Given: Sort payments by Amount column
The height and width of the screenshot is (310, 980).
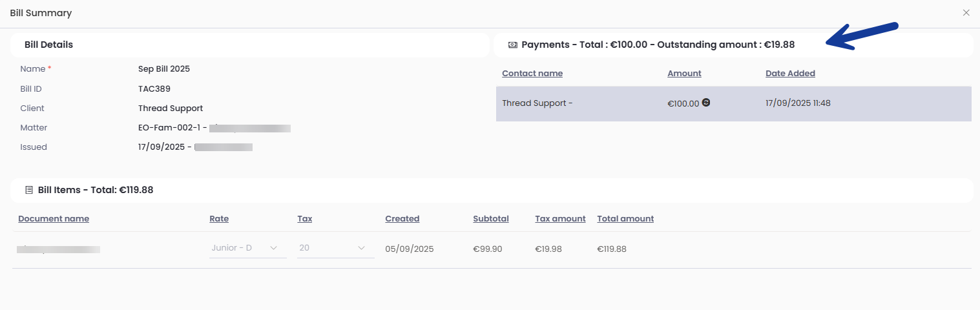Looking at the screenshot, I should (684, 74).
